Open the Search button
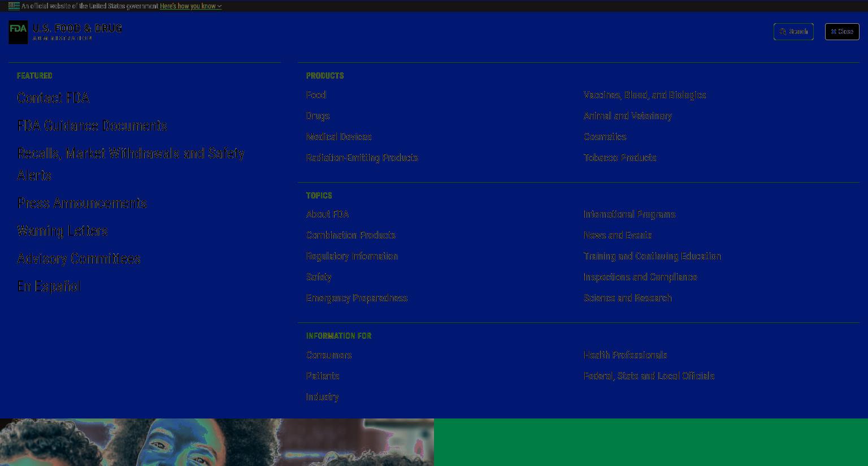 (x=793, y=32)
